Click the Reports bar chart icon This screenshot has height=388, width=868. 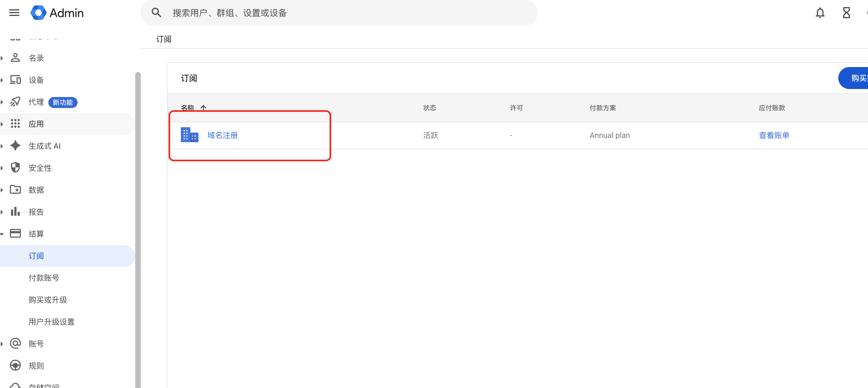point(15,212)
